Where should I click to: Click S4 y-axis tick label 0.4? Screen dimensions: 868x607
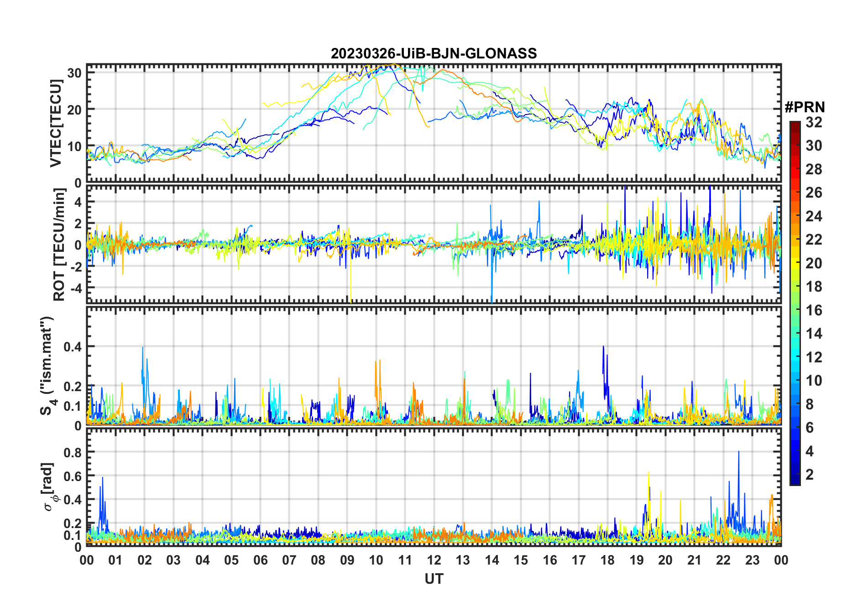tap(73, 347)
